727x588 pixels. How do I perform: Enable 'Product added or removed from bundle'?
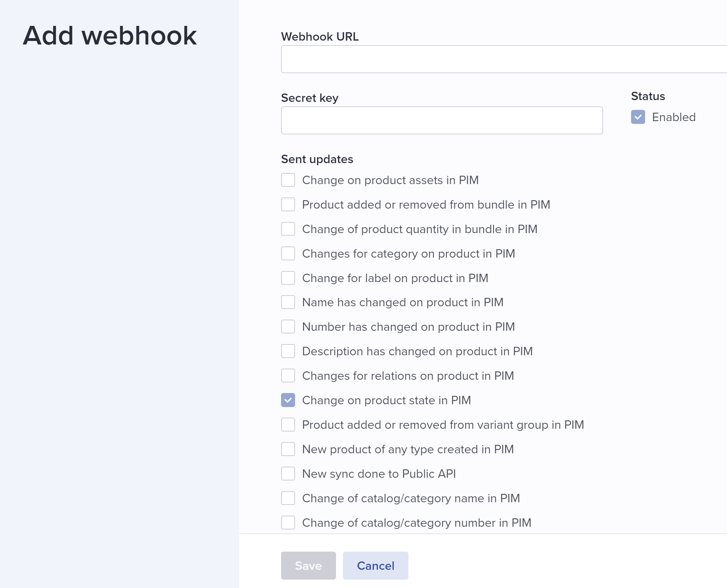tap(288, 204)
